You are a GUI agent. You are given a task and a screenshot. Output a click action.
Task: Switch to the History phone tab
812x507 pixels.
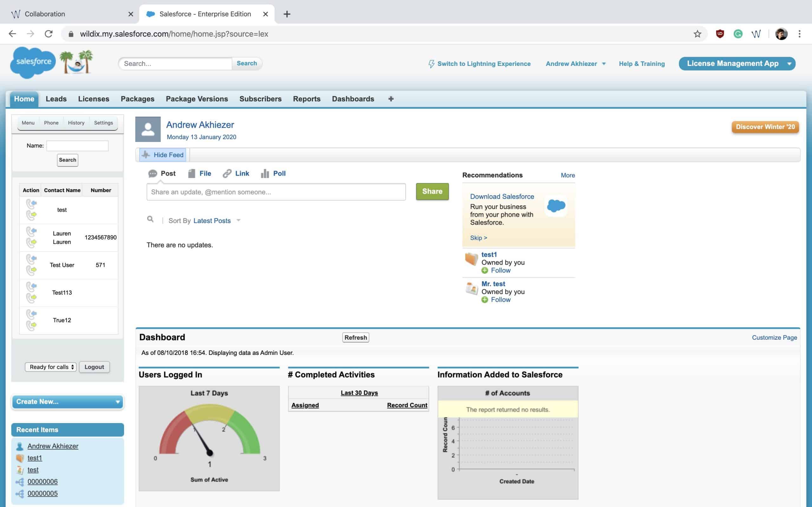pyautogui.click(x=76, y=123)
